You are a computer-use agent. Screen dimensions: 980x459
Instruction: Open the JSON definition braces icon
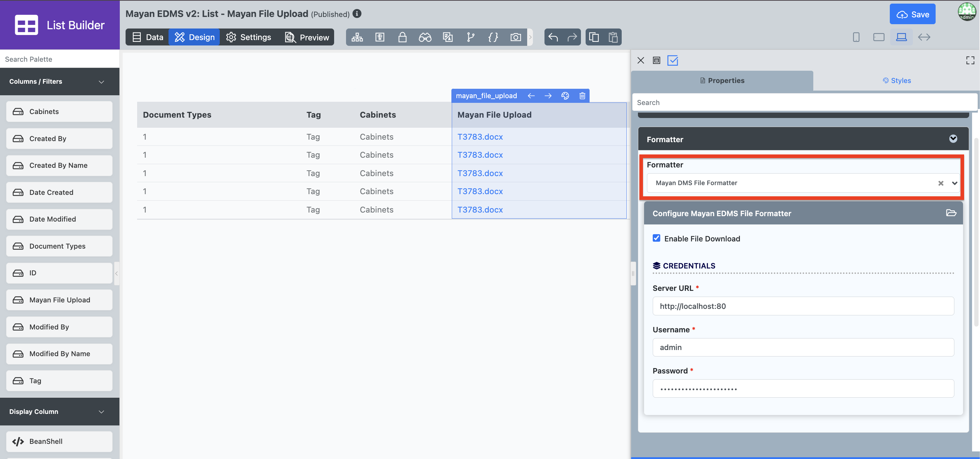pos(493,37)
